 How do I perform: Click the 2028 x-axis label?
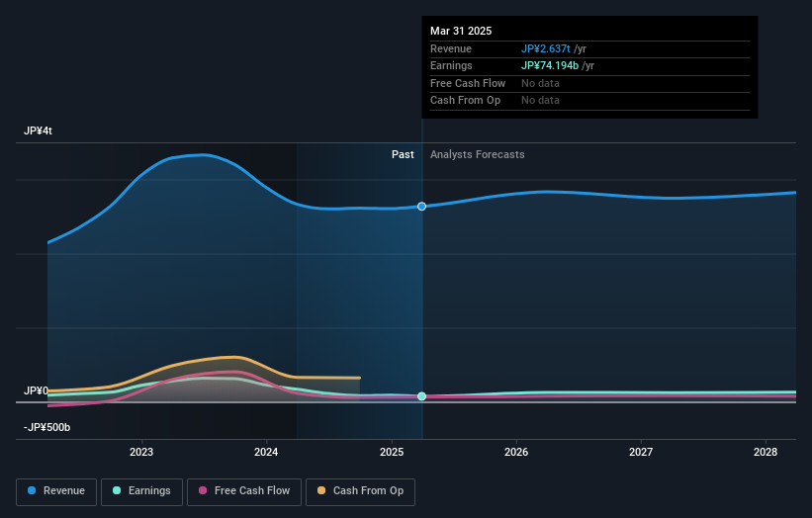[x=766, y=452]
